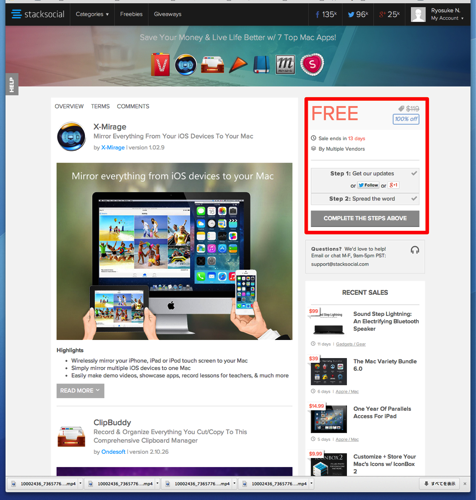Open third mp4 download's arrow menu
The height and width of the screenshot is (500, 476).
coord(234,483)
